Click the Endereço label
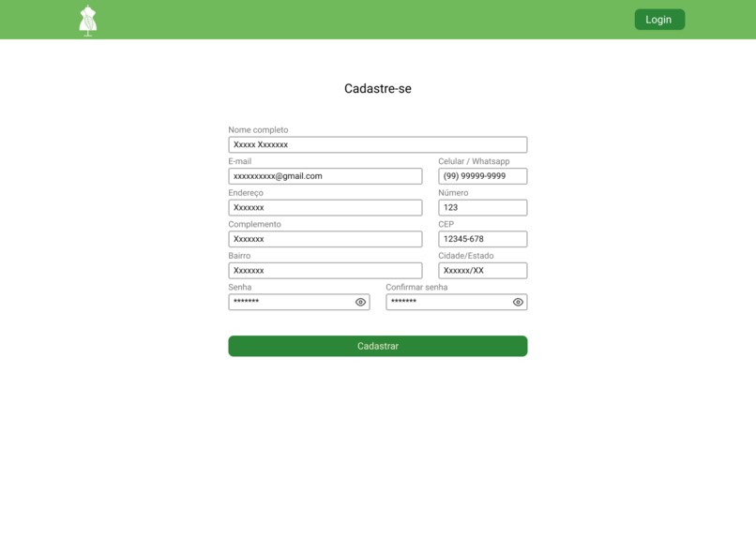 (246, 193)
